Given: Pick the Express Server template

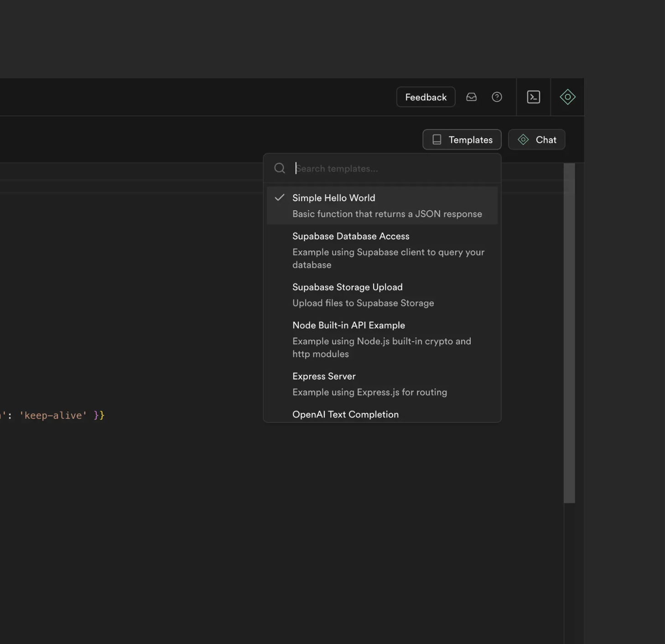Looking at the screenshot, I should coord(382,384).
